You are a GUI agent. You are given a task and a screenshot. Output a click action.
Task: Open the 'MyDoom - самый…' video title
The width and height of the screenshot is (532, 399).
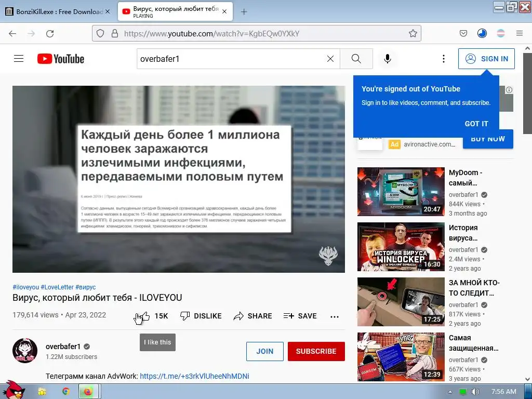465,178
